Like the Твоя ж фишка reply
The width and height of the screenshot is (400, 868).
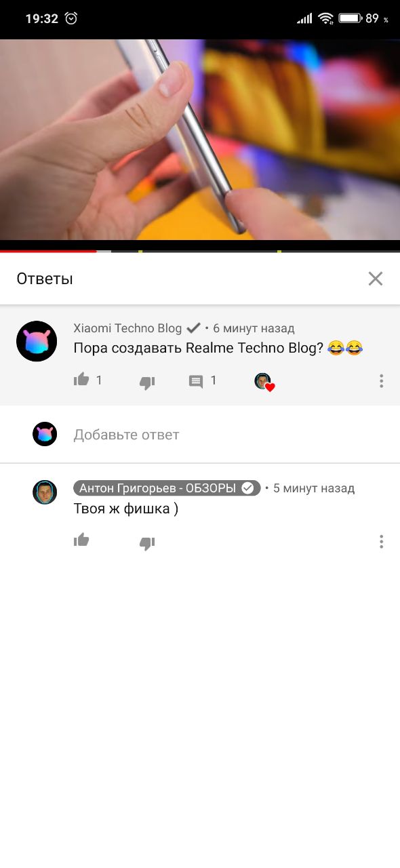[x=81, y=540]
